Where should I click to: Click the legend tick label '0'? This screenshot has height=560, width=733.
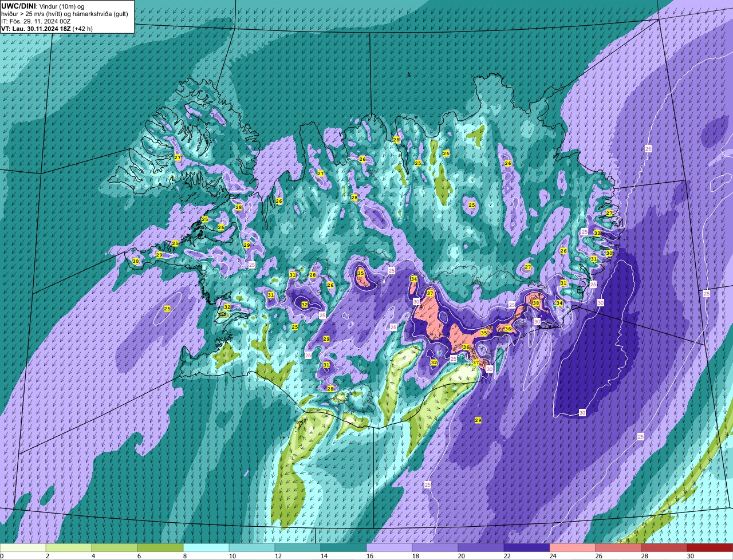pyautogui.click(x=2, y=556)
